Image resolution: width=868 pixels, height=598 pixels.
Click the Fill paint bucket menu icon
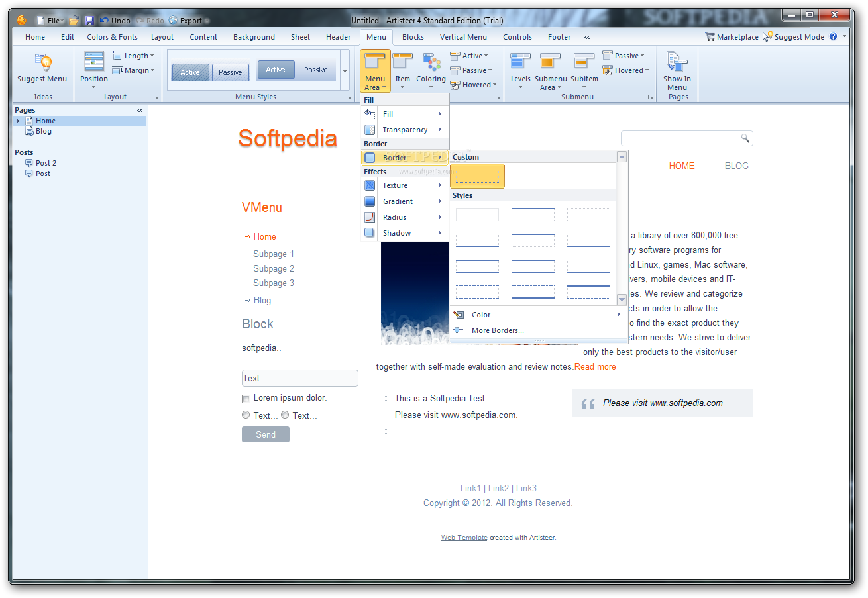tap(370, 114)
